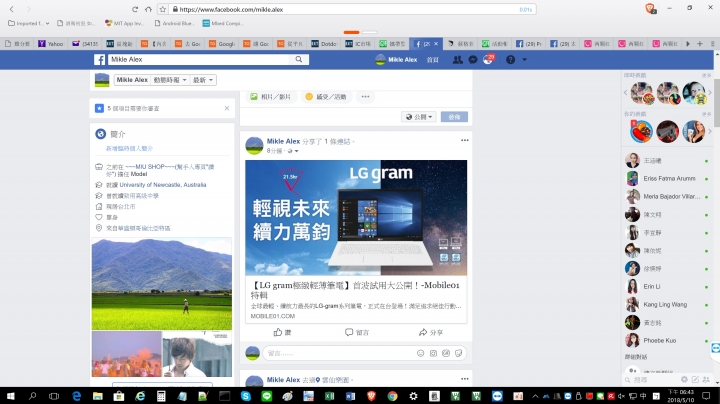Open notifications globe with red badge
The width and height of the screenshot is (720, 404).
click(x=488, y=59)
